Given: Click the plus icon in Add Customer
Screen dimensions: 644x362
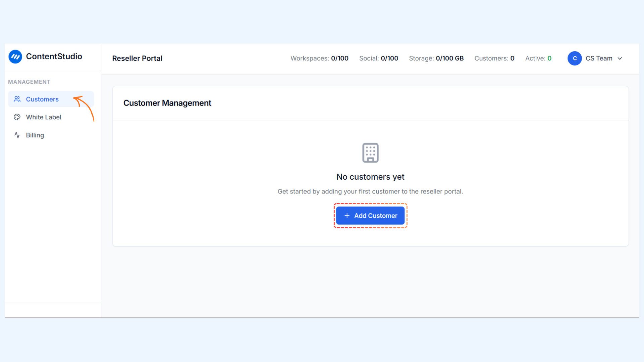Looking at the screenshot, I should [347, 216].
